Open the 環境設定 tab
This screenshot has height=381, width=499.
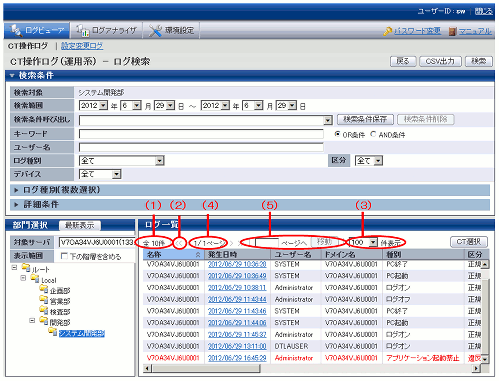pyautogui.click(x=171, y=31)
